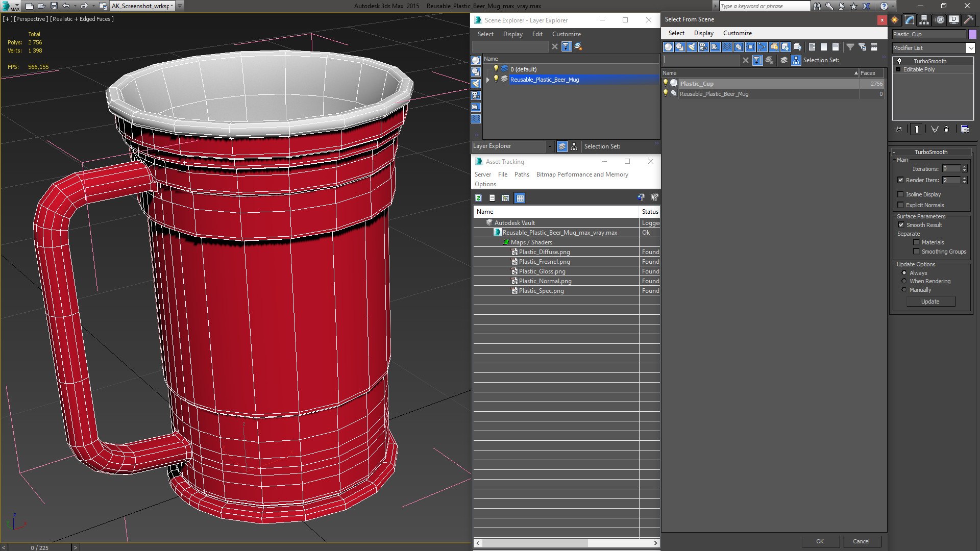The image size is (980, 551).
Task: Open the Utilities hammer tab
Action: (968, 20)
